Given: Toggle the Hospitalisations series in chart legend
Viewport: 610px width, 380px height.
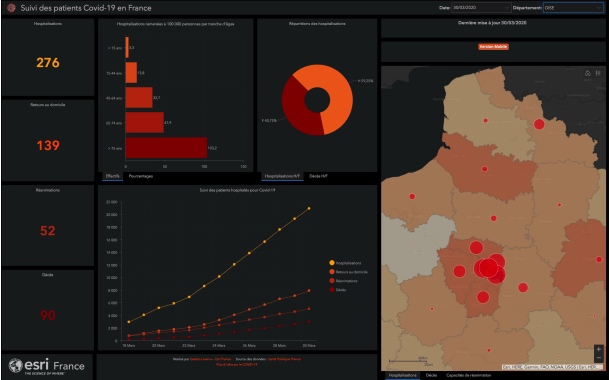Looking at the screenshot, I should click(345, 263).
